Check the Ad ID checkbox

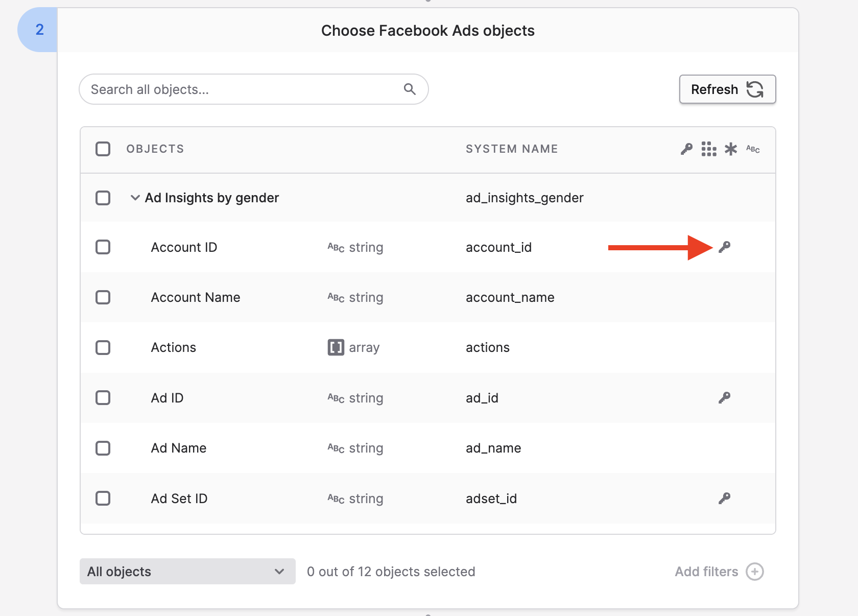click(103, 398)
